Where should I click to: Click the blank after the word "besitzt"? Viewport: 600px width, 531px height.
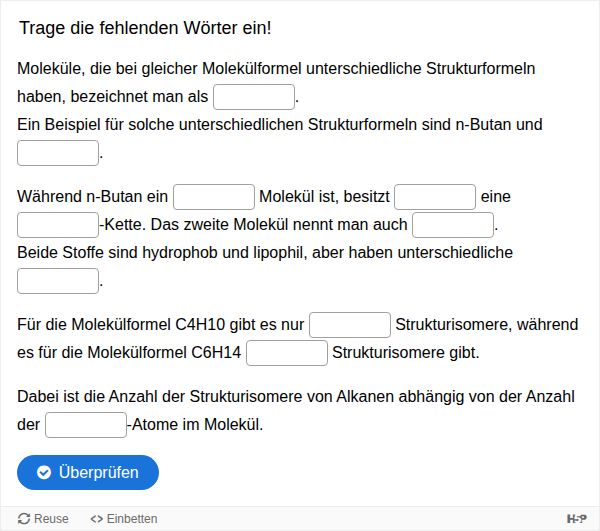coord(435,197)
